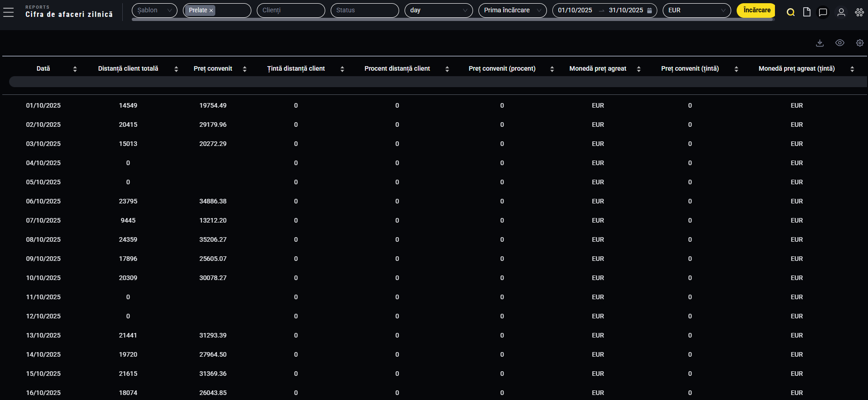Expand the Șablon dropdown
868x400 pixels.
click(x=155, y=10)
